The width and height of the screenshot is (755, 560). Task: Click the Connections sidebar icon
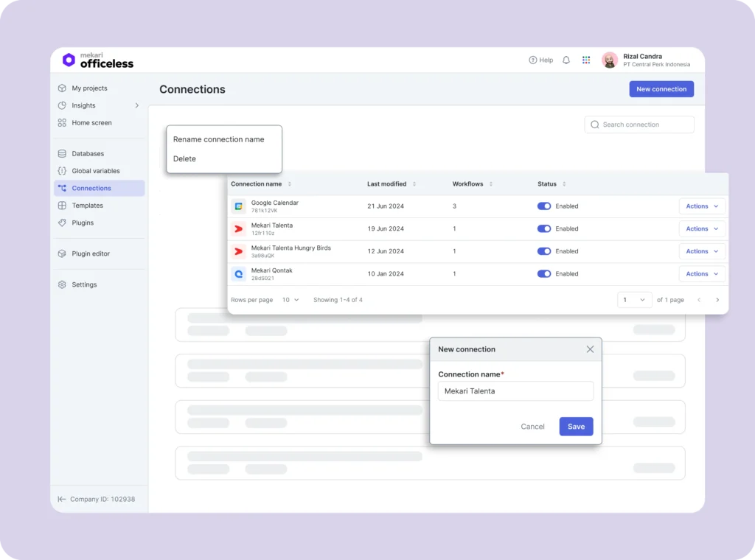point(62,188)
